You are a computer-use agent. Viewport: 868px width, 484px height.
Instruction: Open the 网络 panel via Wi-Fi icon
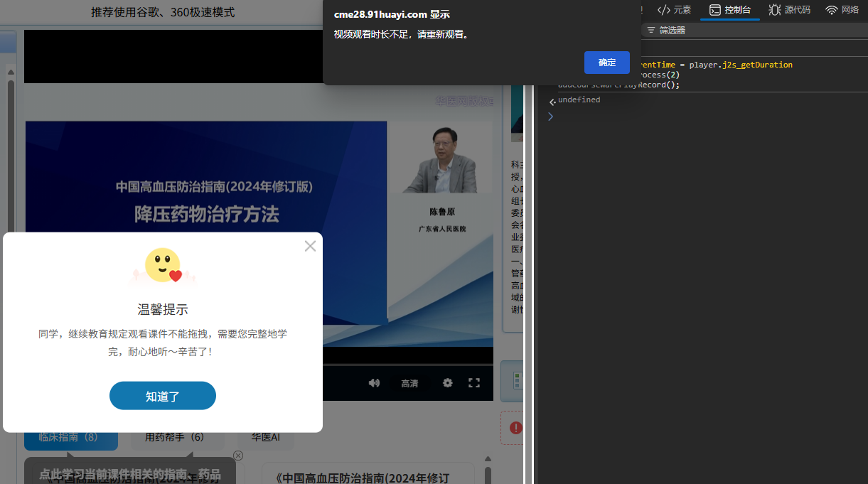(x=831, y=10)
